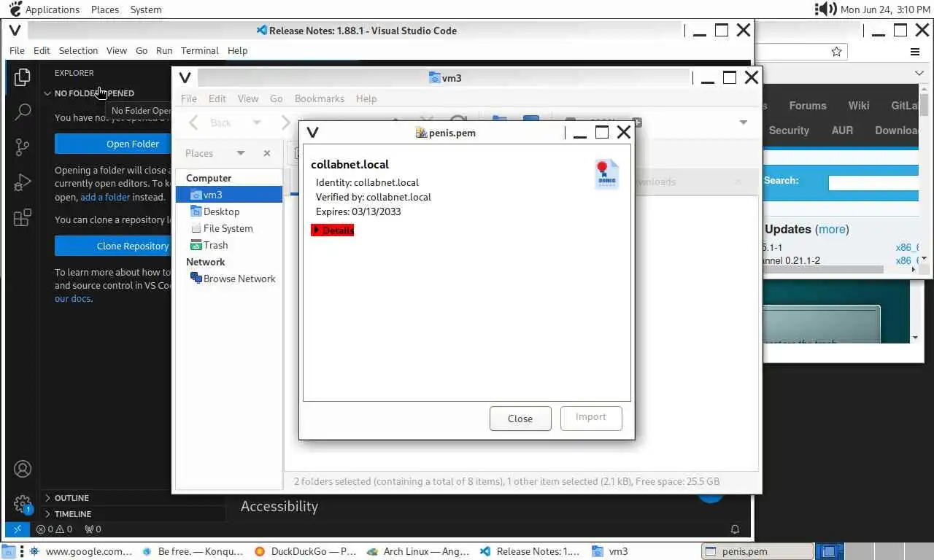The width and height of the screenshot is (934, 560).
Task: Click the remote window icon in VS Code status bar
Action: (17, 529)
